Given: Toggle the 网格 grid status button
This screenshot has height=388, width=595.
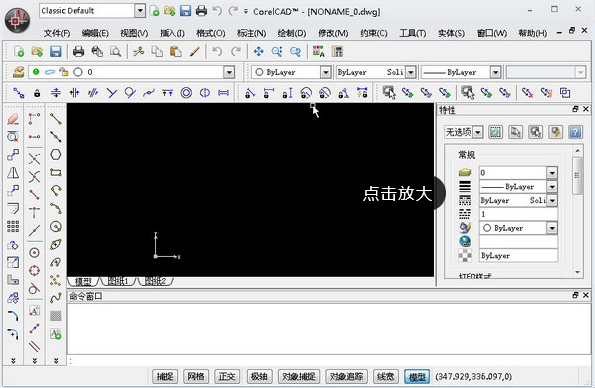Looking at the screenshot, I should [196, 376].
